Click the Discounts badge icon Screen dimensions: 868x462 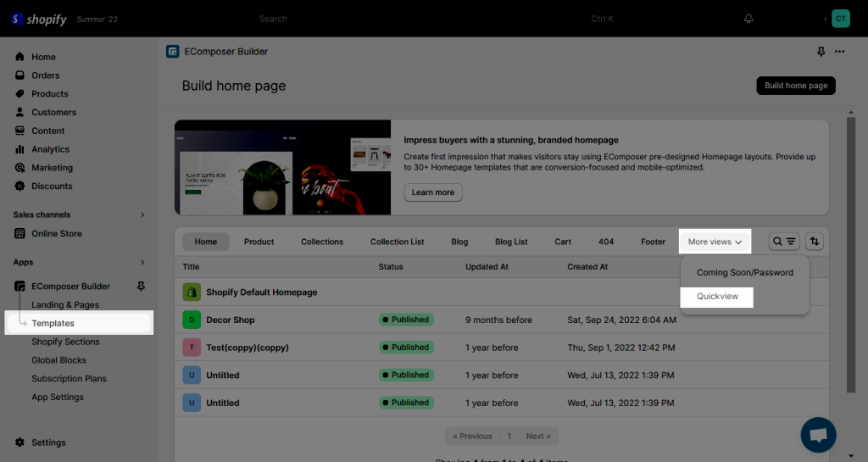pos(20,186)
